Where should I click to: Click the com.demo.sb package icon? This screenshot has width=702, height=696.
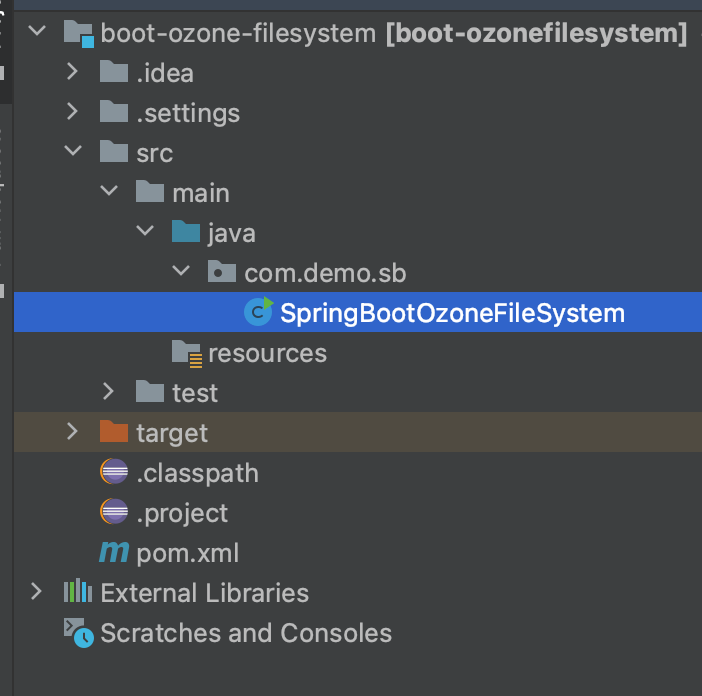(222, 272)
